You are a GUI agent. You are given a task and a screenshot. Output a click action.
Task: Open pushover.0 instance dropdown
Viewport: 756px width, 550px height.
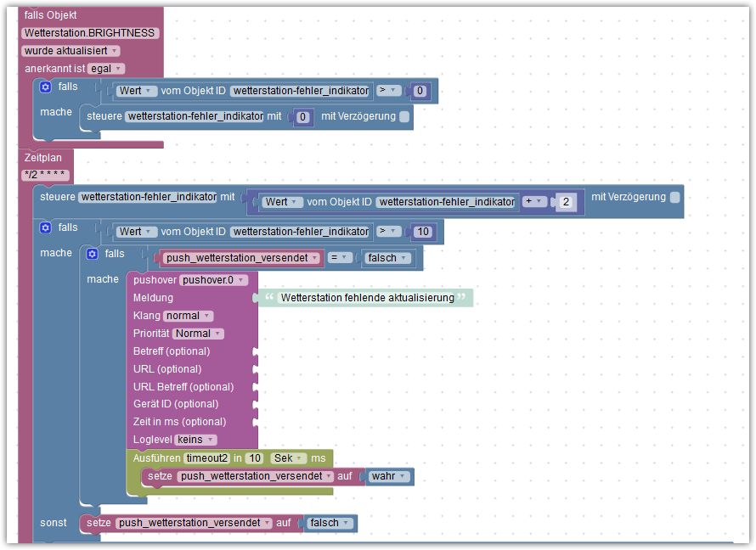coord(214,280)
